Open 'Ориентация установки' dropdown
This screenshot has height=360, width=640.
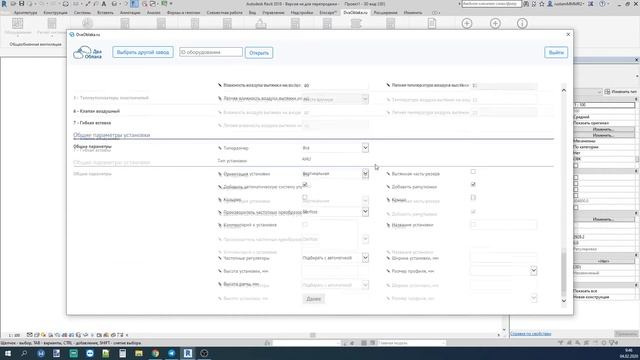pos(365,174)
